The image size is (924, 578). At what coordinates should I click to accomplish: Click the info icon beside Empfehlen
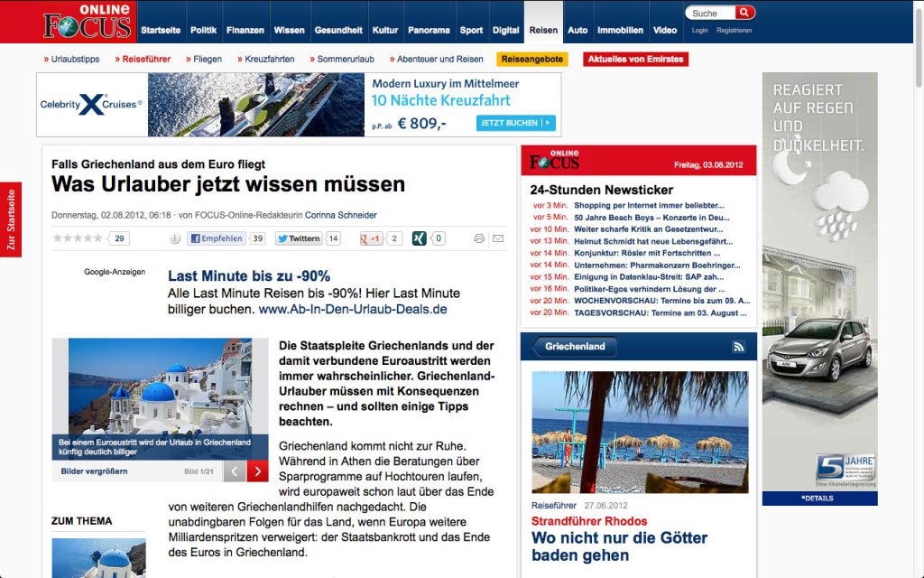pyautogui.click(x=175, y=238)
